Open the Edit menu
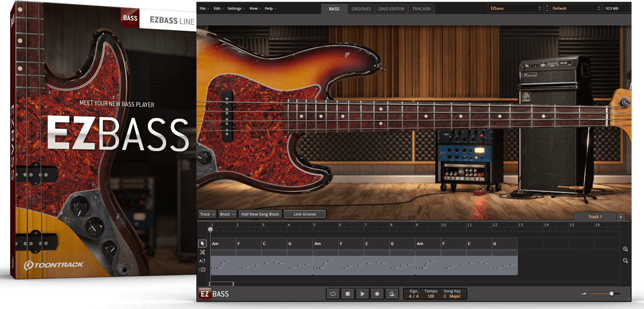This screenshot has height=309, width=644. click(218, 9)
